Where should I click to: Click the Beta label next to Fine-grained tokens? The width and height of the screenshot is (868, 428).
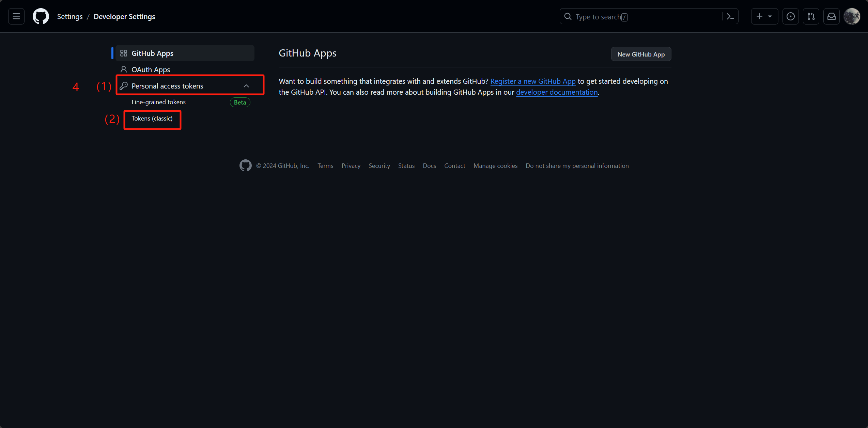(240, 102)
